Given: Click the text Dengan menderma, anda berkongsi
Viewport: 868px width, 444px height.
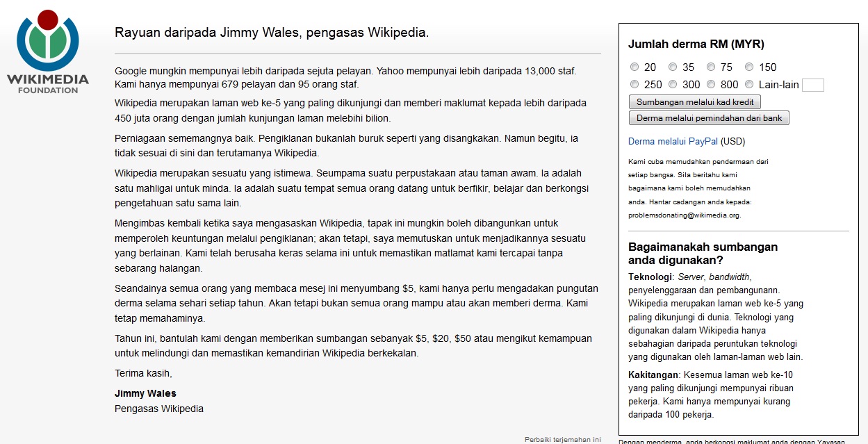Looking at the screenshot, I should point(732,441).
